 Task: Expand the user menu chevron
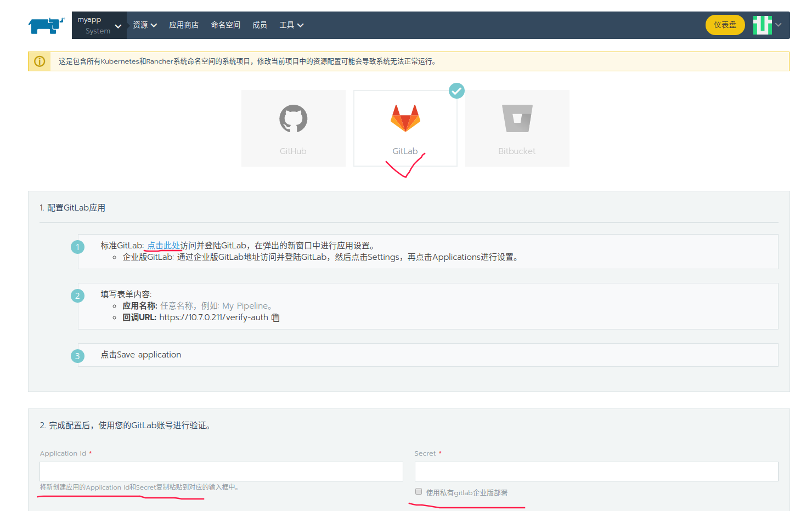[x=778, y=25]
